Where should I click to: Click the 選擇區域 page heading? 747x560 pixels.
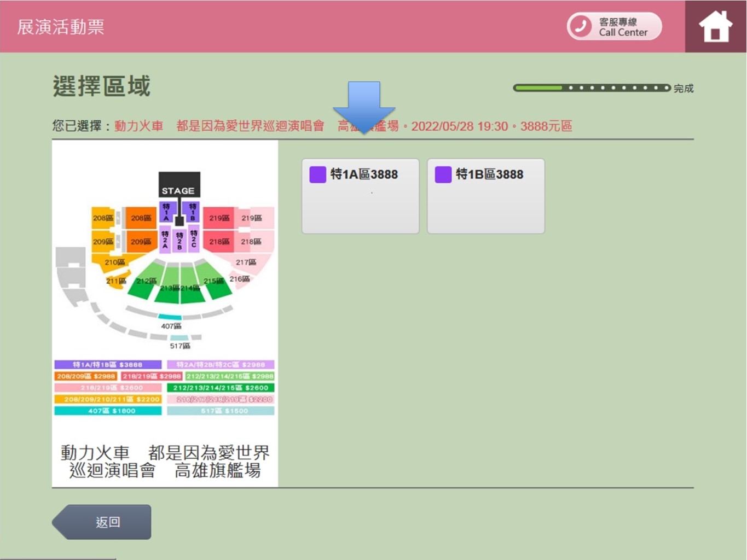[102, 86]
